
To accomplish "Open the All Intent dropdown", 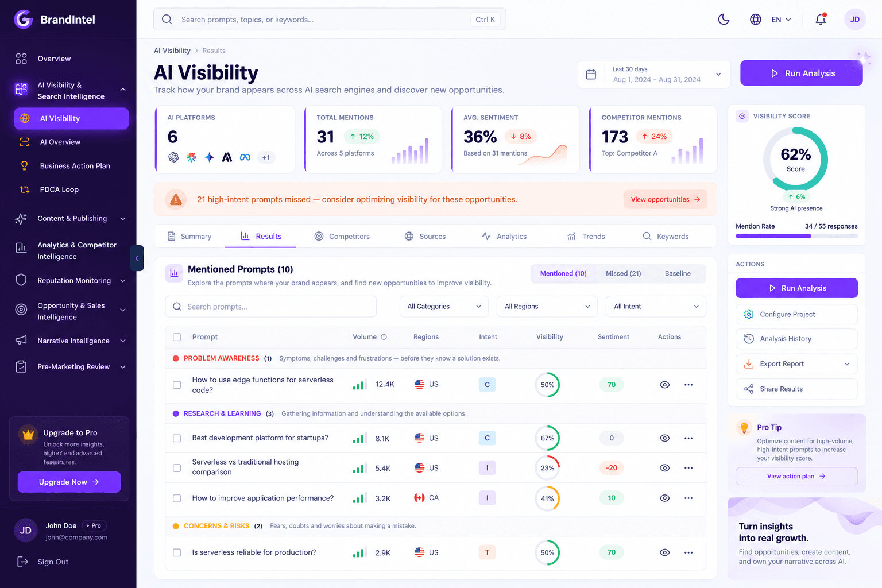I will (656, 307).
